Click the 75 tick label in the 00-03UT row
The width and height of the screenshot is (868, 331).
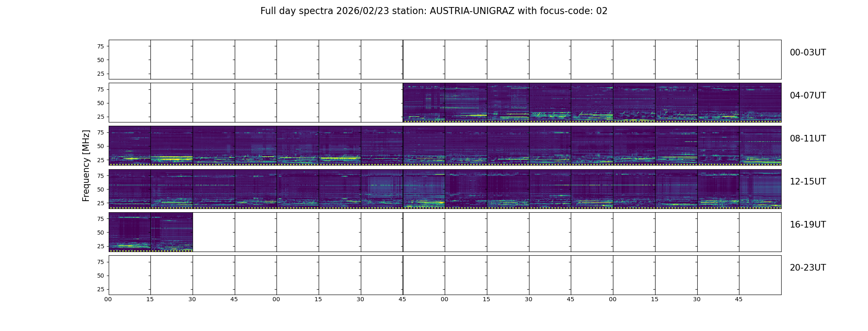[100, 46]
